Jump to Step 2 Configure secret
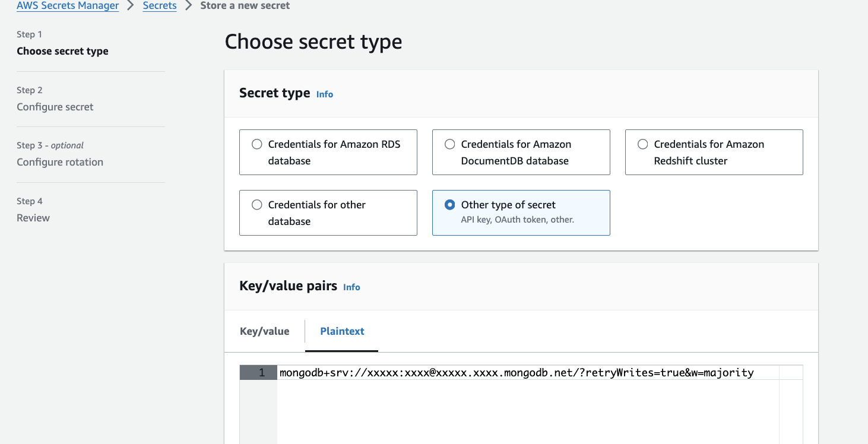Viewport: 868px width, 444px height. (55, 107)
